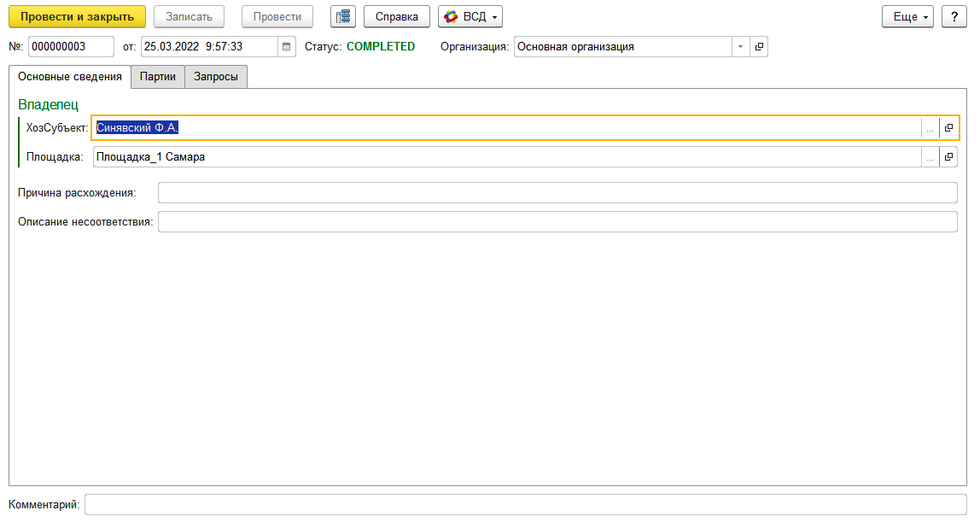Click the Записать button
980x522 pixels.
[x=189, y=17]
